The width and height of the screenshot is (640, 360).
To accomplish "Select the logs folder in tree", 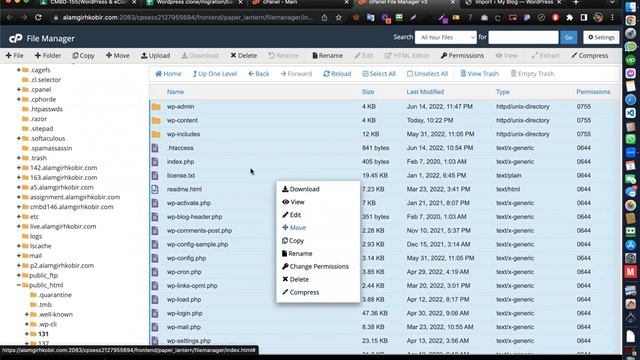I will [36, 236].
